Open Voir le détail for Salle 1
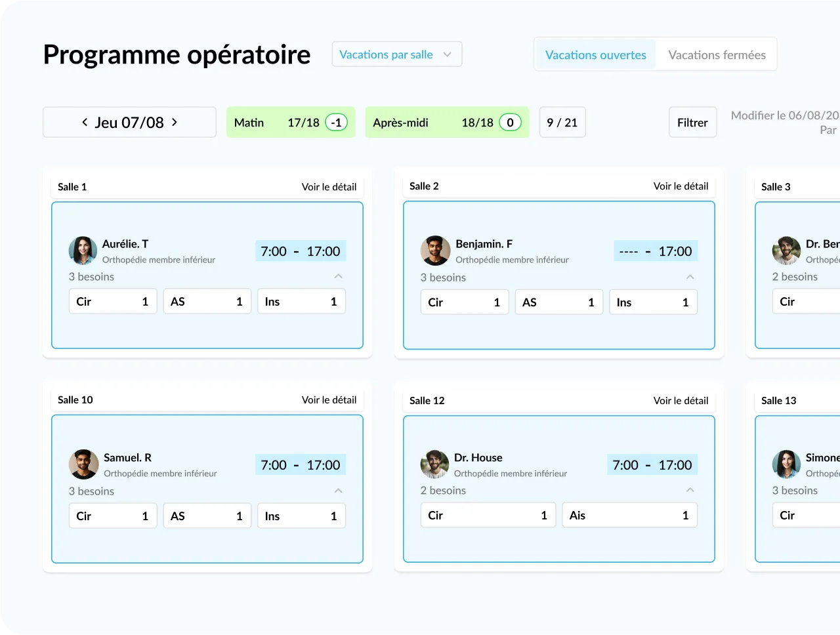 pyautogui.click(x=329, y=187)
